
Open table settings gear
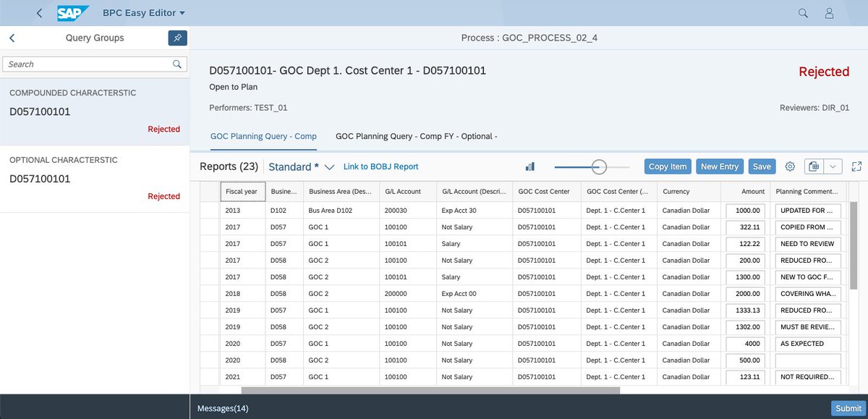[790, 166]
